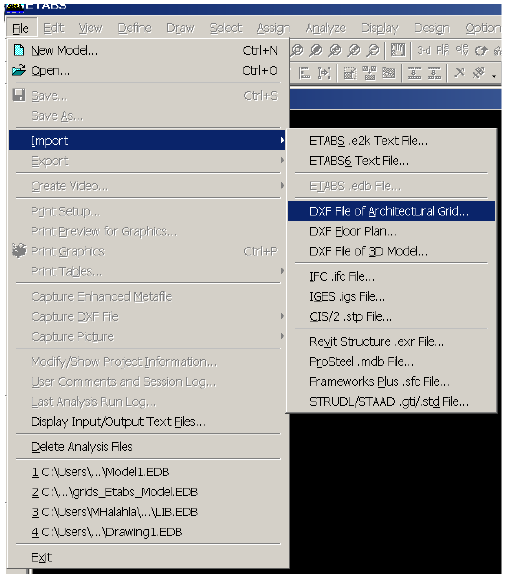Select DXF Floor Plan import option

pos(391,231)
